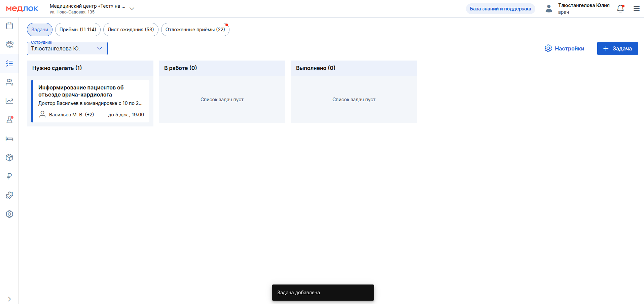Click the + Задача button
The image size is (644, 304).
(x=617, y=48)
